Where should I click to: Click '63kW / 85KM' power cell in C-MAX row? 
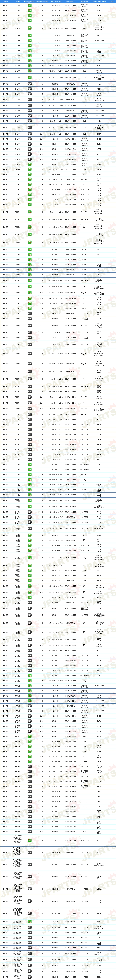click(x=70, y=35)
